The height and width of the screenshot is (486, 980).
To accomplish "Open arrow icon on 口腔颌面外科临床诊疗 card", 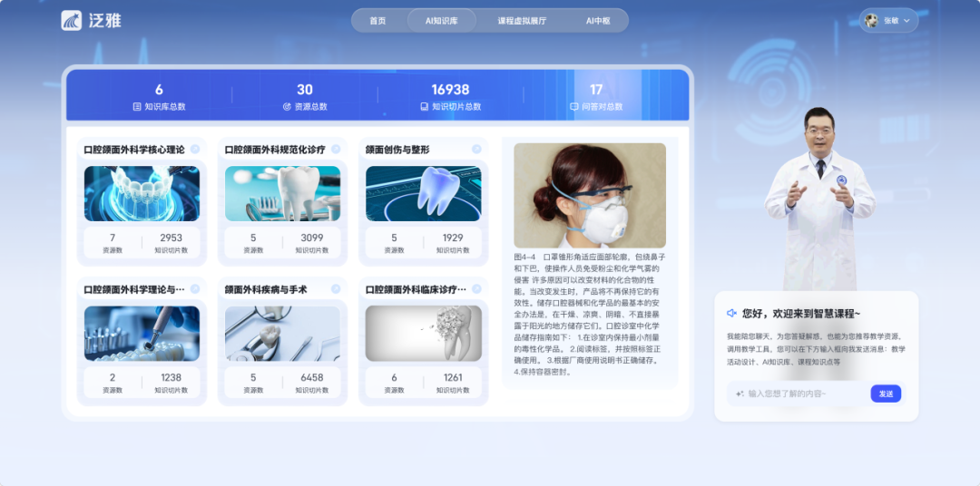I will pyautogui.click(x=477, y=288).
